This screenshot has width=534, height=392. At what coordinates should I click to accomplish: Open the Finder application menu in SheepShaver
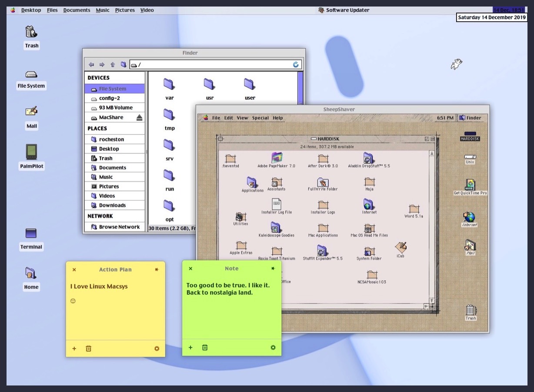[x=470, y=118]
